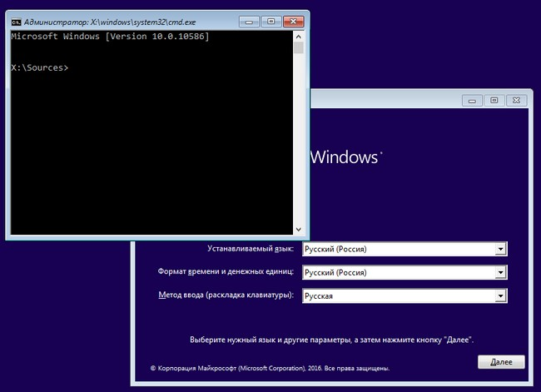Click the Microsoft Windows version text line
The height and width of the screenshot is (392, 541).
(110, 37)
